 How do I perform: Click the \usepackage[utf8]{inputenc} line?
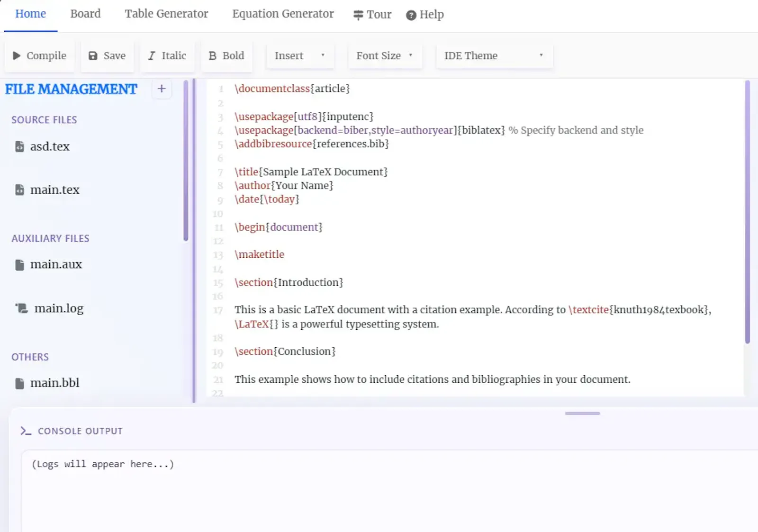click(x=304, y=117)
